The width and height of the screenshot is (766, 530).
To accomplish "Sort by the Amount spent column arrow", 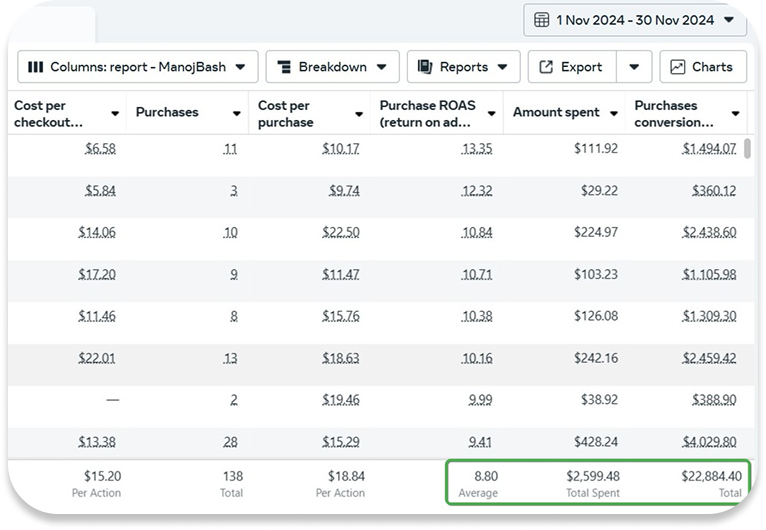I will pos(613,114).
